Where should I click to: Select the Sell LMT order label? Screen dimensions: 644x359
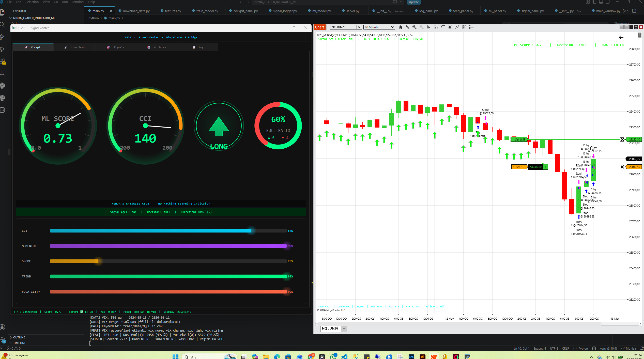tap(519, 139)
